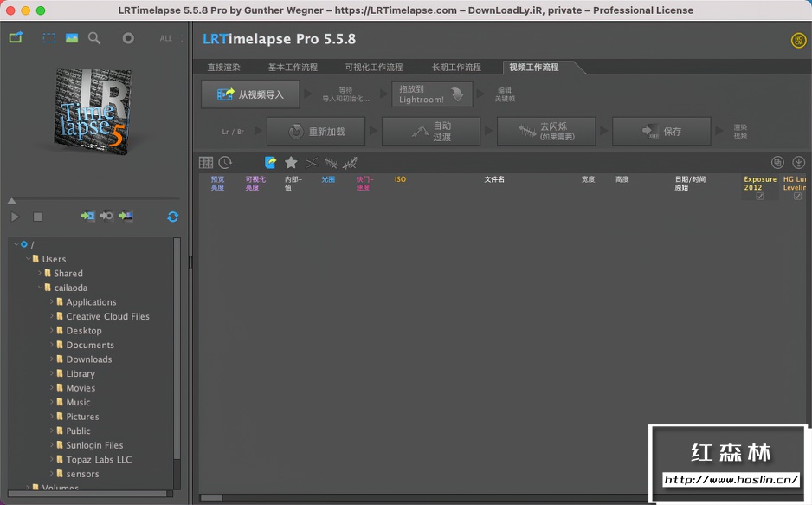812x505 pixels.
Task: Toggle the Exposure 2012 column checkbox
Action: 760,197
